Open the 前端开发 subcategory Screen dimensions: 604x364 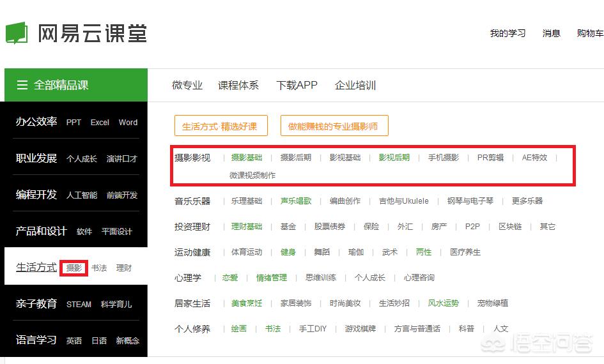coord(121,195)
